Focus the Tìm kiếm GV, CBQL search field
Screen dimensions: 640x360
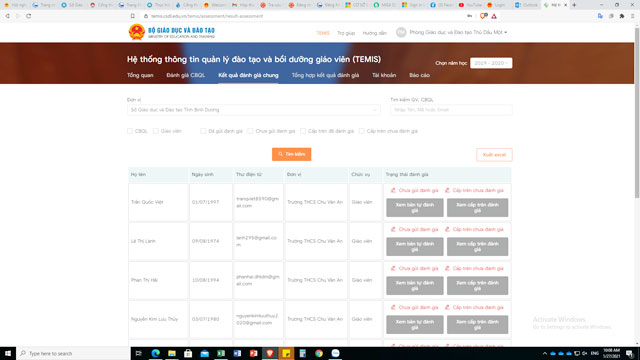click(451, 110)
